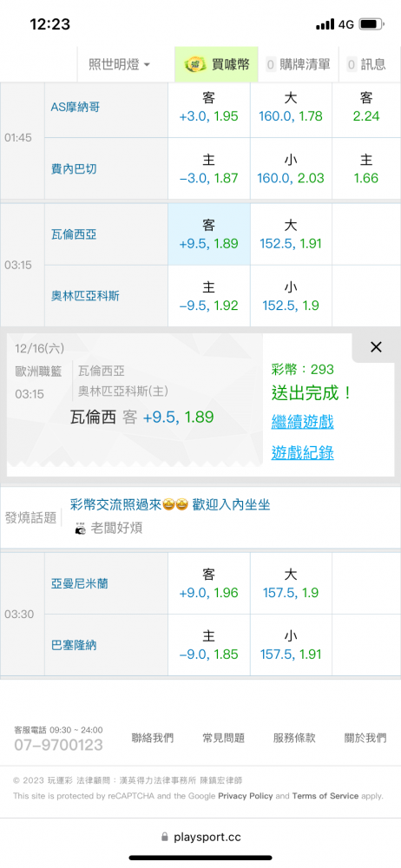Open the 訊息 messages tab
Viewport: 401px width, 868px height.
(x=366, y=64)
